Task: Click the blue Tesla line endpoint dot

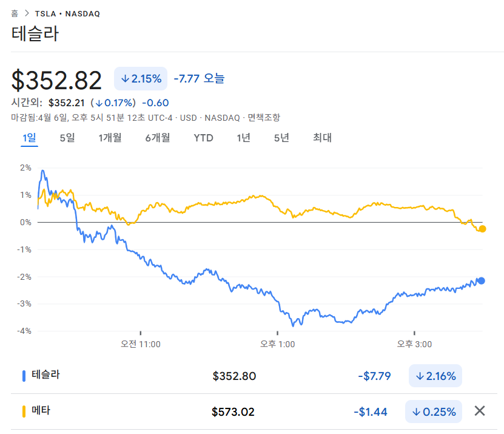Action: 481,280
